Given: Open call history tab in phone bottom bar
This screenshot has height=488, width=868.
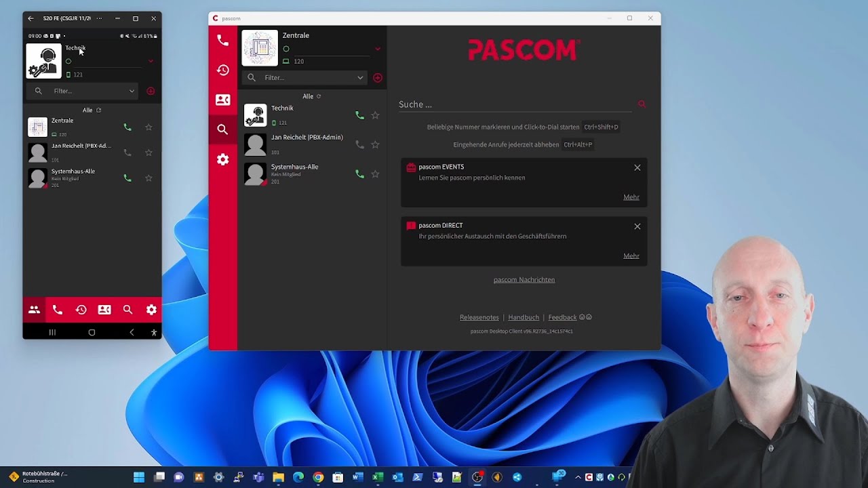Looking at the screenshot, I should 81,310.
